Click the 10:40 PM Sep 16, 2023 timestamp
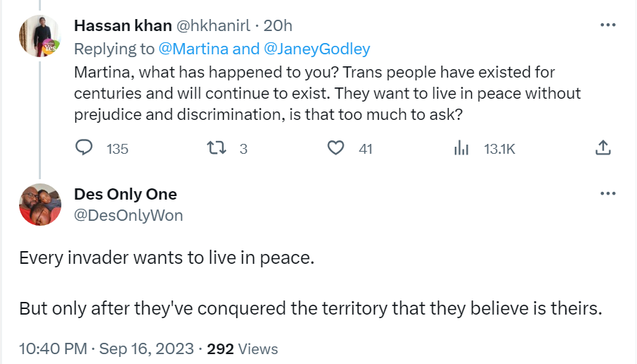Viewport: 637px width, 364px height. click(x=105, y=348)
